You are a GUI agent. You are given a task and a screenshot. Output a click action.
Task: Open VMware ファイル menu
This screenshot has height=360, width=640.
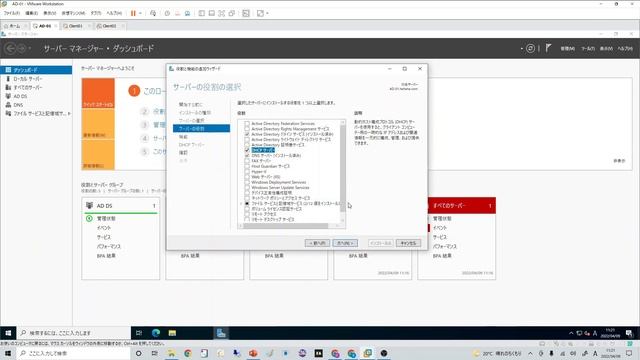point(12,13)
